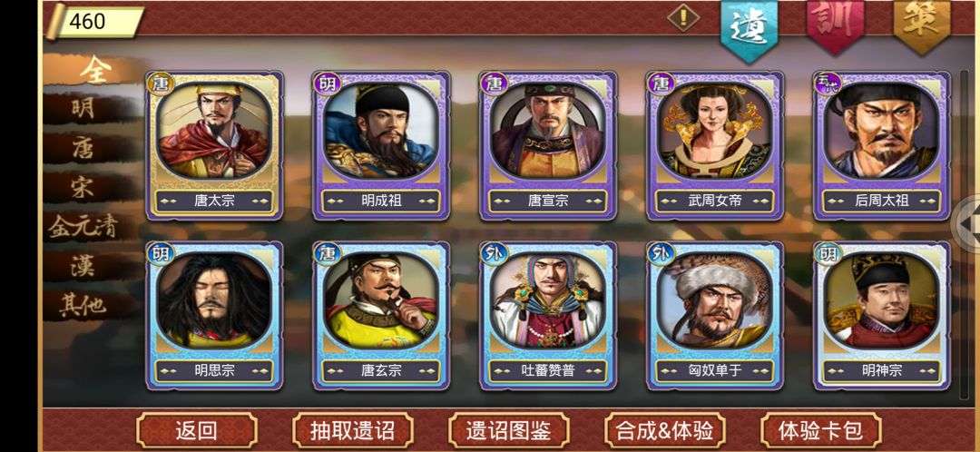Tap the 唐 dynasty badge on 唐宣宗
Image resolution: width=980 pixels, height=452 pixels.
coord(495,84)
